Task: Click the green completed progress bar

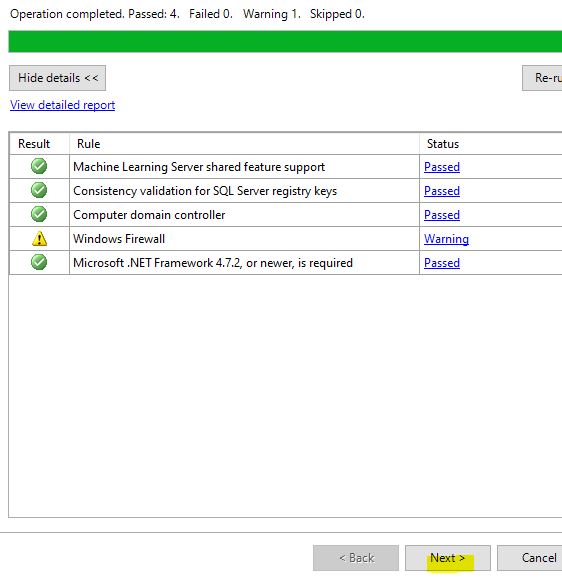Action: click(285, 41)
